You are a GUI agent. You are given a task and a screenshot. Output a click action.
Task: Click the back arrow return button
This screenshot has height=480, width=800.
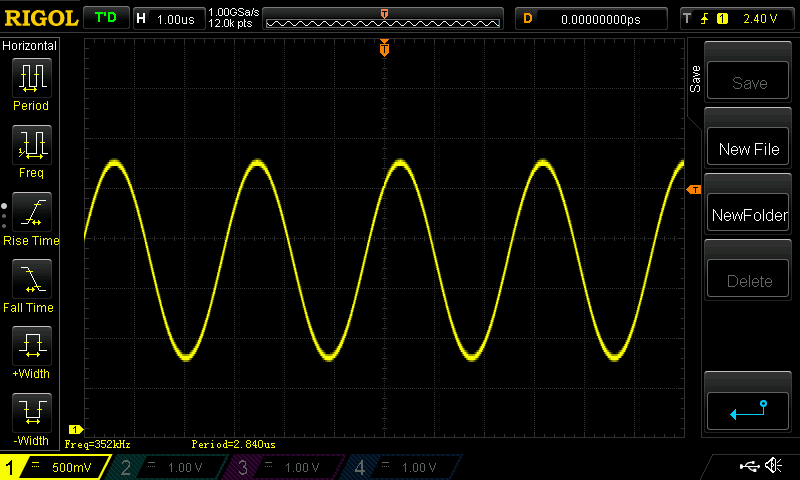[748, 411]
